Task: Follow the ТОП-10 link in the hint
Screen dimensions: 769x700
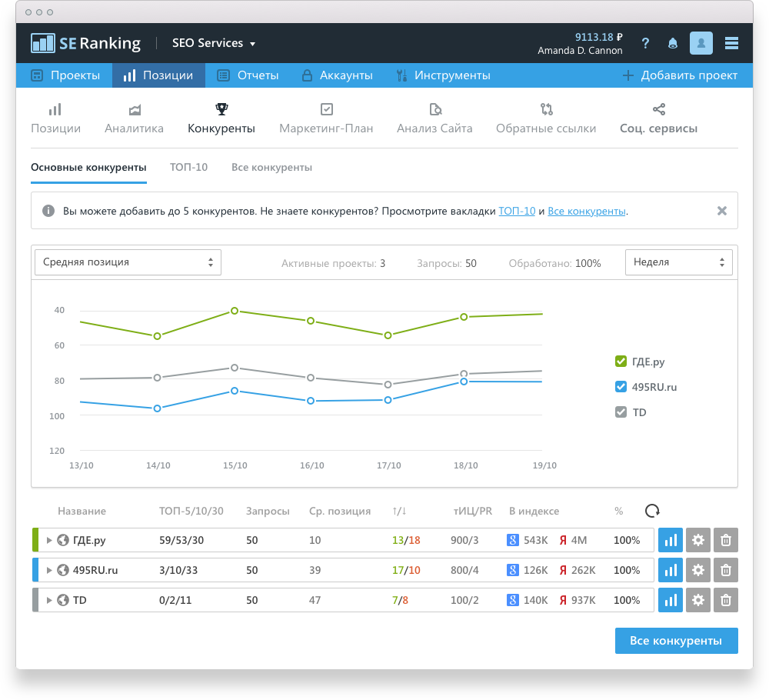Action: coord(517,211)
